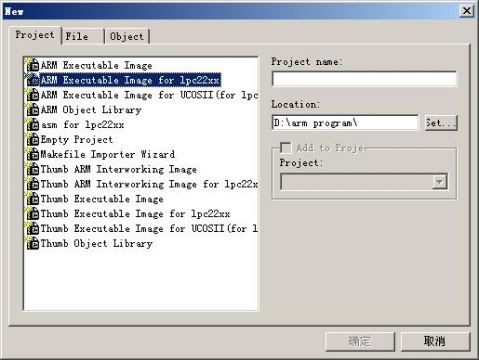Viewport: 479px width, 360px height.
Task: Click the Set... location button
Action: pyautogui.click(x=441, y=123)
